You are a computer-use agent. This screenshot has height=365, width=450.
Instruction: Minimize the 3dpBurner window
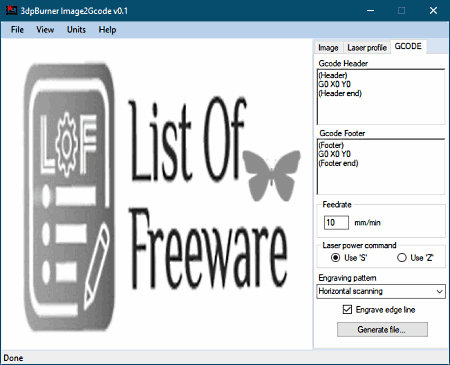pyautogui.click(x=370, y=11)
